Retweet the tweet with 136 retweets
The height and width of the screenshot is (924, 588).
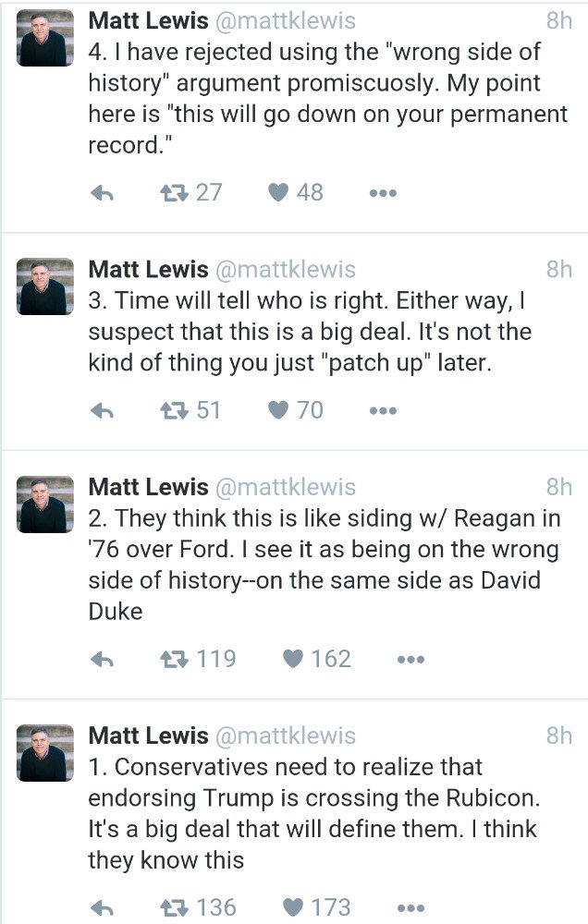point(174,908)
